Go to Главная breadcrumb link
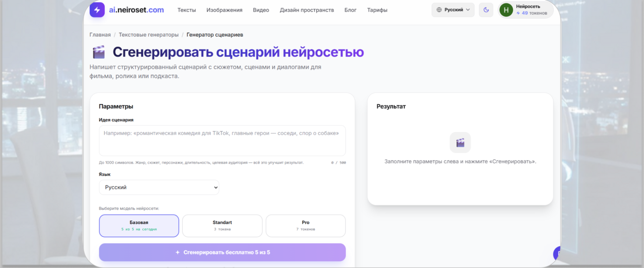The height and width of the screenshot is (268, 644). point(100,35)
